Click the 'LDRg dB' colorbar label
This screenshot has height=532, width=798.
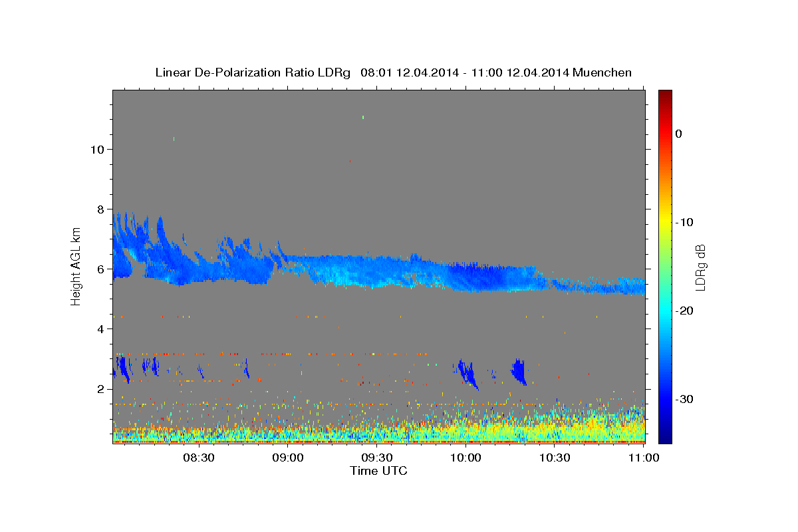(x=700, y=267)
